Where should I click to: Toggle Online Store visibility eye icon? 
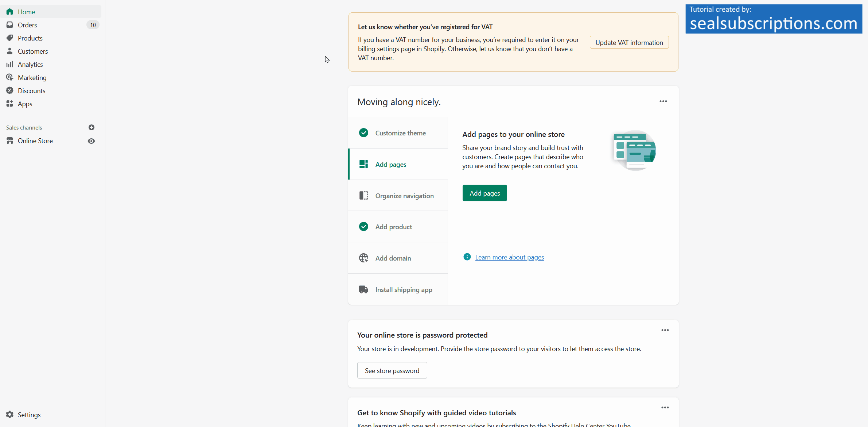coord(92,141)
